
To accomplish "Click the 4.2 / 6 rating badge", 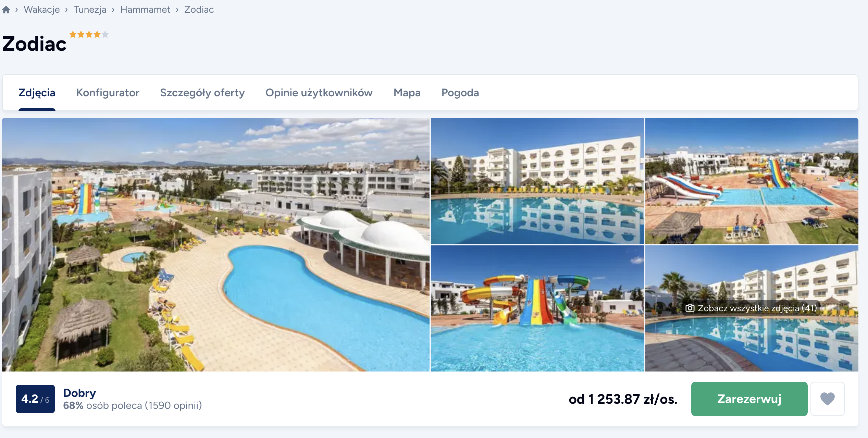I will coord(35,399).
